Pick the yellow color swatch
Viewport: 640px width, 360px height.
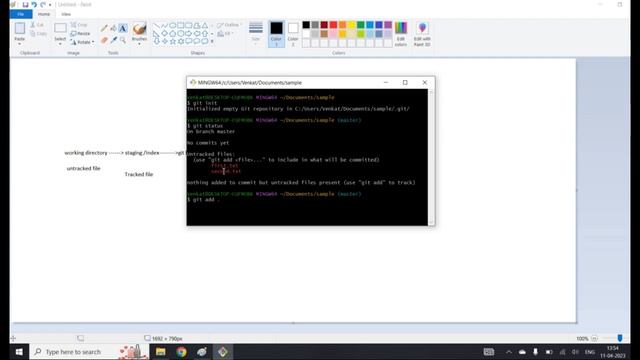[352, 25]
